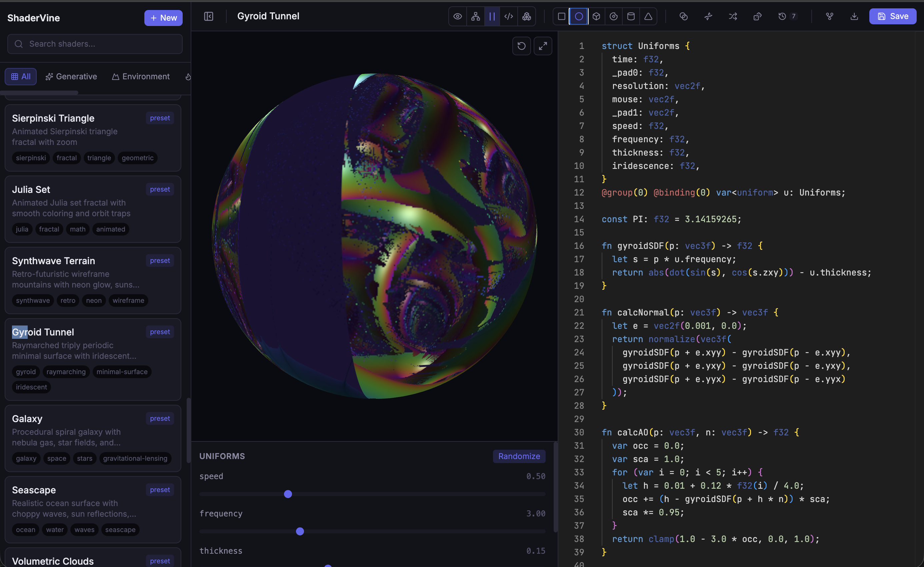Download the shader with download icon
Screen dimensions: 924x567
point(854,17)
